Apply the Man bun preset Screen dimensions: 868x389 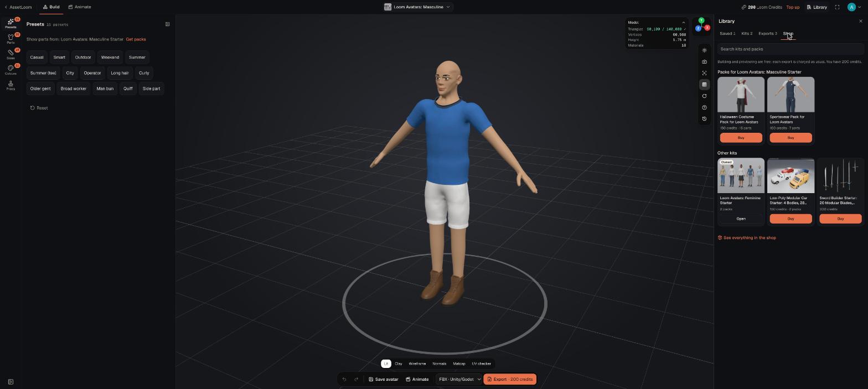(105, 89)
